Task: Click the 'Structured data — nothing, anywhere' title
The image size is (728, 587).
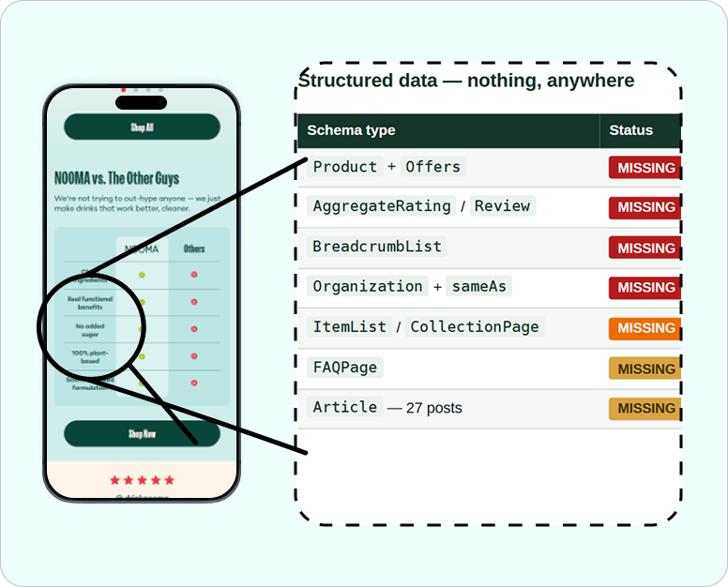Action: [466, 81]
